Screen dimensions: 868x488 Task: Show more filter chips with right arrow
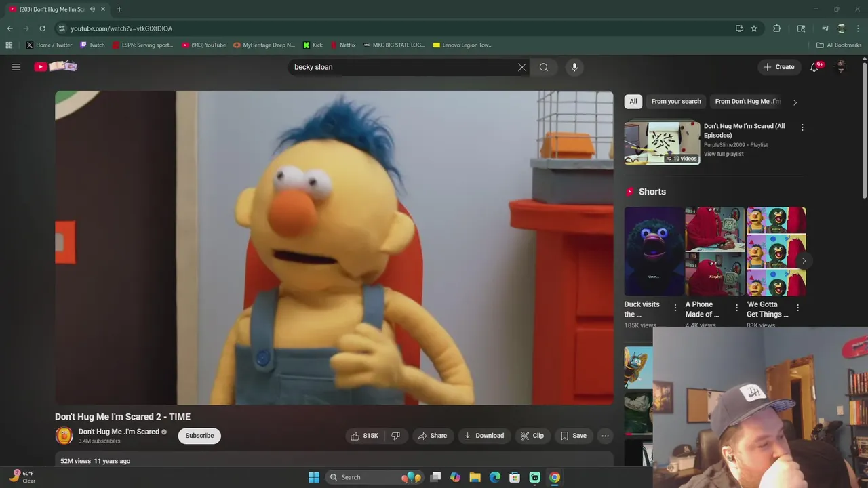pos(795,102)
